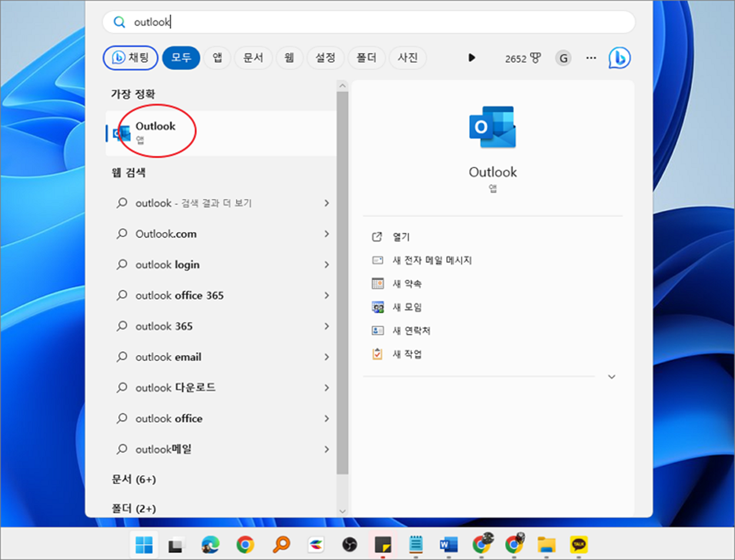Launch Microsoft Edge from taskbar
Screen dimensions: 735x560
pos(210,545)
